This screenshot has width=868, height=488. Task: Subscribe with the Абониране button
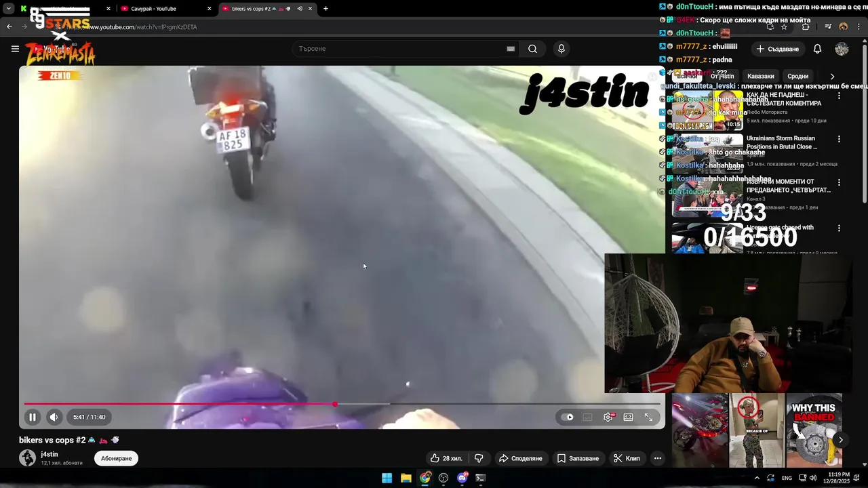click(x=116, y=458)
